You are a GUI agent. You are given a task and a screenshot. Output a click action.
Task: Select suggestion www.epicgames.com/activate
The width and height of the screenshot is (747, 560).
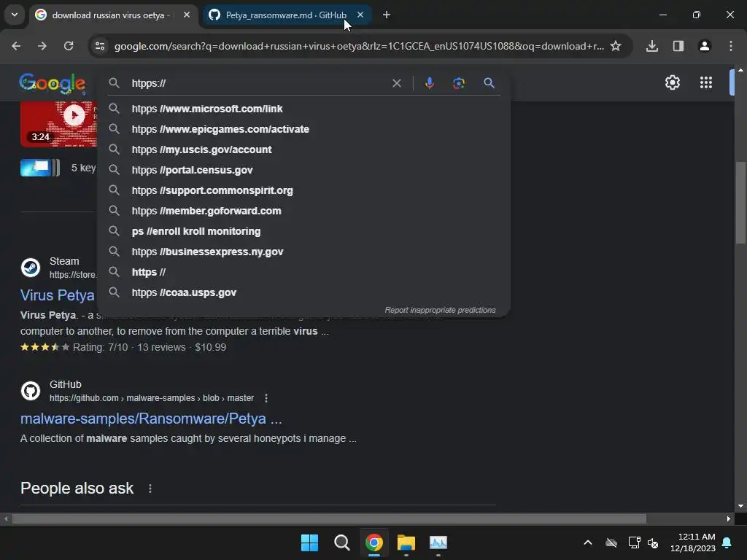click(x=304, y=129)
